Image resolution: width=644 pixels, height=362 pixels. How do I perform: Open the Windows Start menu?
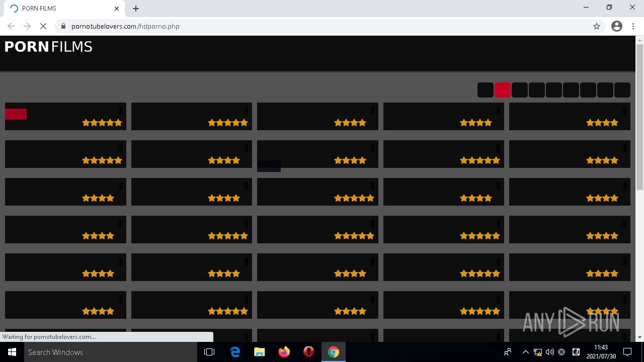coord(12,352)
